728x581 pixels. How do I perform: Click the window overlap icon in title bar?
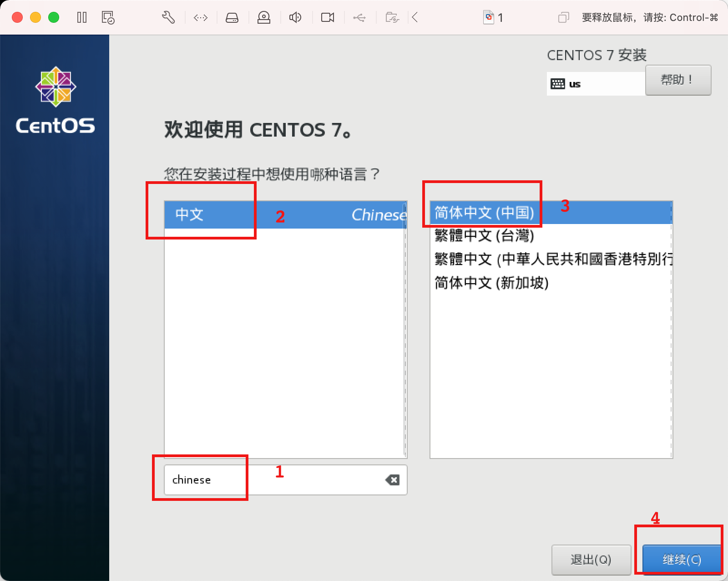(x=563, y=17)
